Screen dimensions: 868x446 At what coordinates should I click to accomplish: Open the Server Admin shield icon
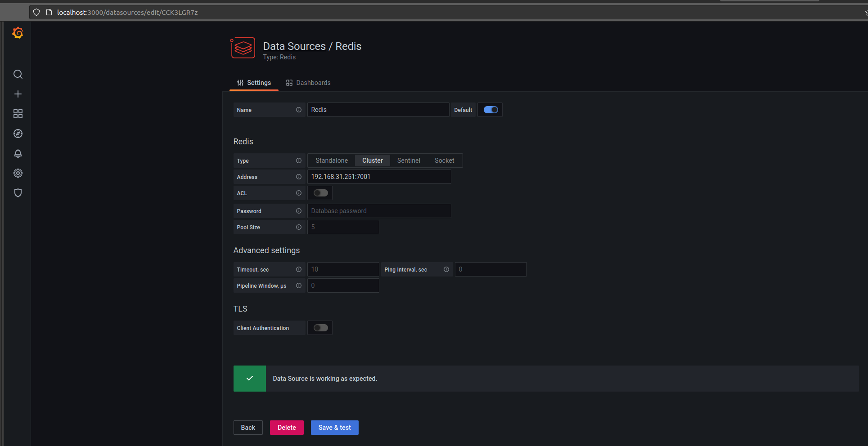(x=18, y=193)
